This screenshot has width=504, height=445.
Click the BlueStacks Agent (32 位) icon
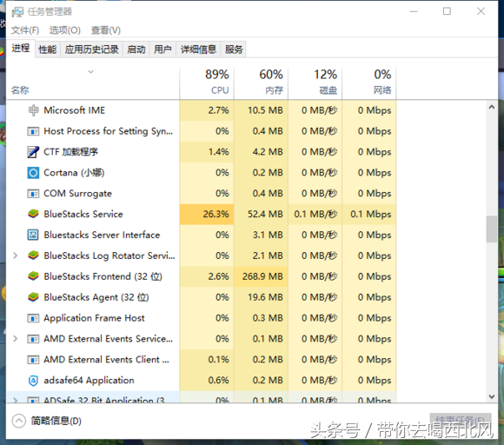point(33,297)
